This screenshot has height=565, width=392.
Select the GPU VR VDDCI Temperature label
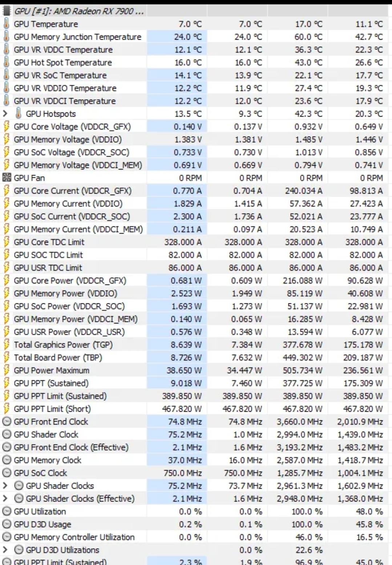pos(65,101)
